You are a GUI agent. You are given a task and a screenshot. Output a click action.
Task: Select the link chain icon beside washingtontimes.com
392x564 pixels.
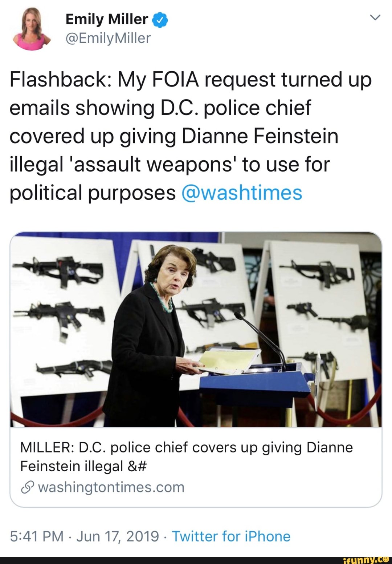(x=29, y=487)
